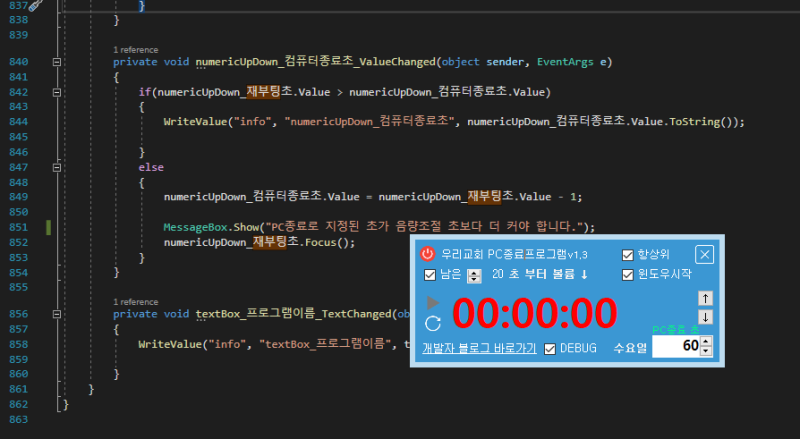Click the '20 초 부터 볼륨 ↓' label
Viewport: 800px width, 439px height.
pos(540,275)
